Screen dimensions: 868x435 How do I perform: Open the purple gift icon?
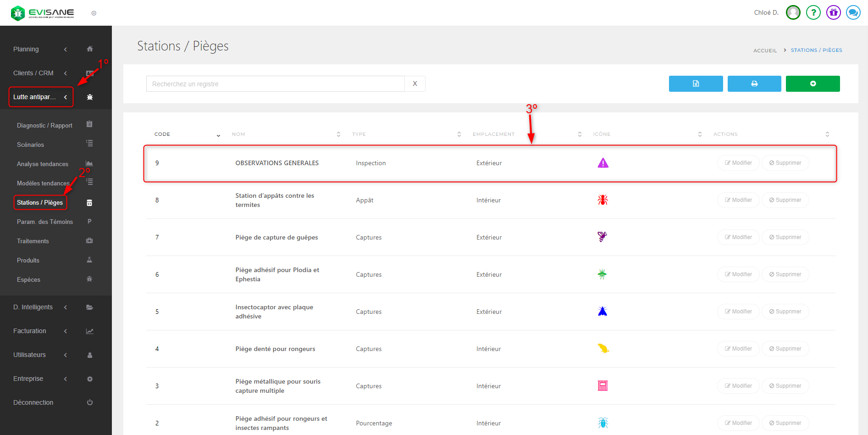pos(833,12)
